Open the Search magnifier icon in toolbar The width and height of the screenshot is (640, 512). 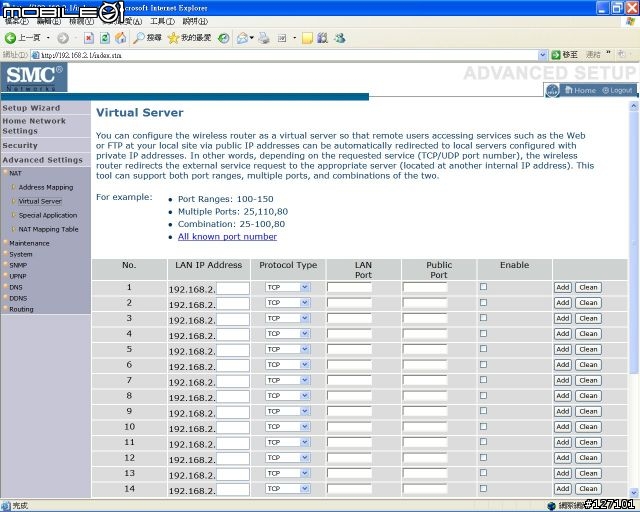pos(139,38)
